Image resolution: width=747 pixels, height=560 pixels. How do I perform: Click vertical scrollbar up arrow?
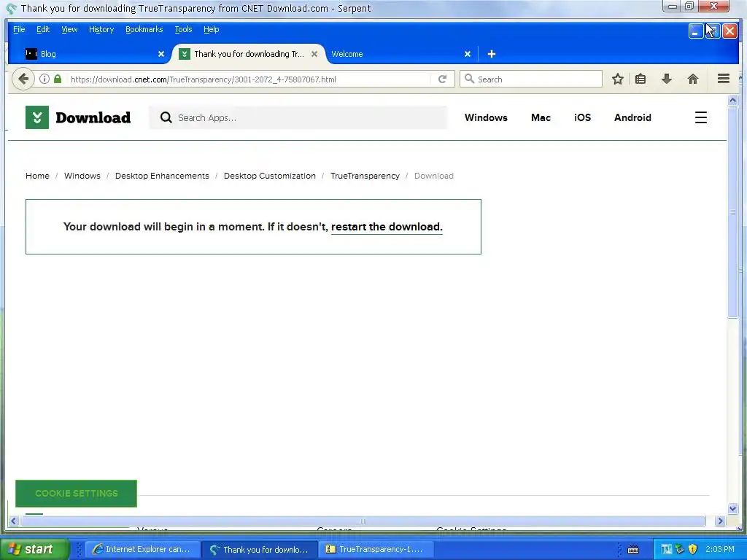click(732, 100)
